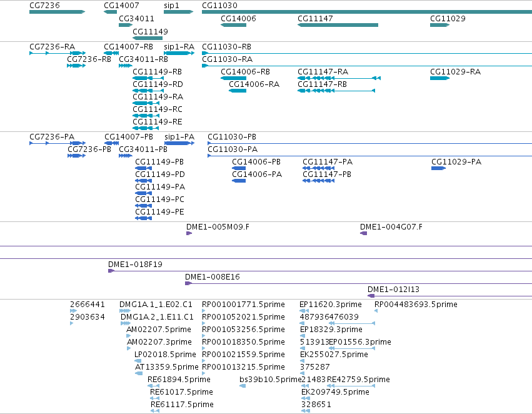Viewport: 532px width, 414px height.
Task: Open EST DMG1A.1_1.E02.C1
Action: [156, 305]
